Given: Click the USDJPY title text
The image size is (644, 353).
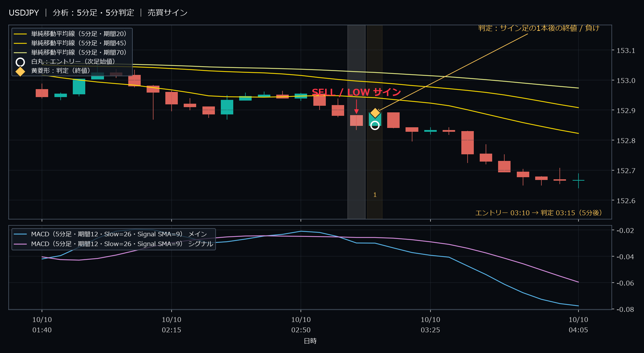Looking at the screenshot, I should coord(24,13).
